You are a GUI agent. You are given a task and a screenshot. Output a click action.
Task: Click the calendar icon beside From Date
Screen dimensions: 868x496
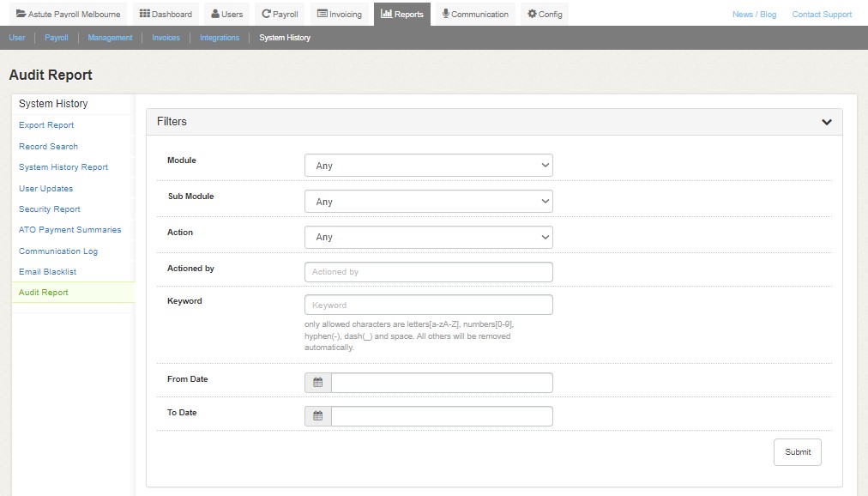coord(317,383)
